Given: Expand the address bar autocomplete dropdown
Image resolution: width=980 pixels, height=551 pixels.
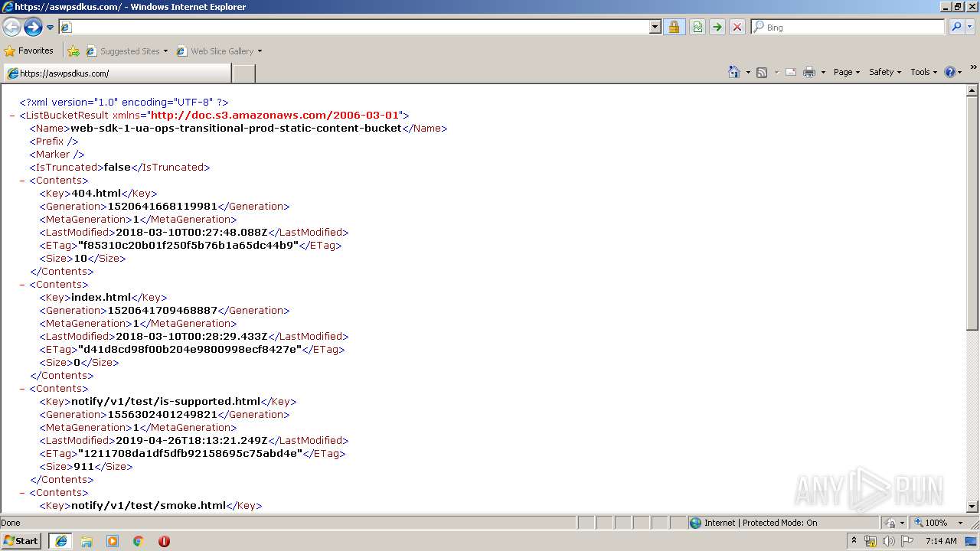Looking at the screenshot, I should (x=655, y=27).
